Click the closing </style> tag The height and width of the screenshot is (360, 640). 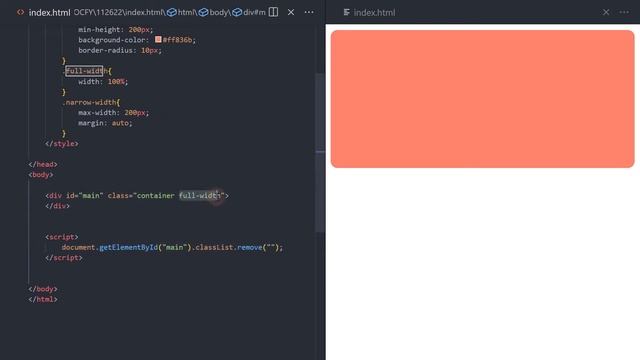point(62,144)
